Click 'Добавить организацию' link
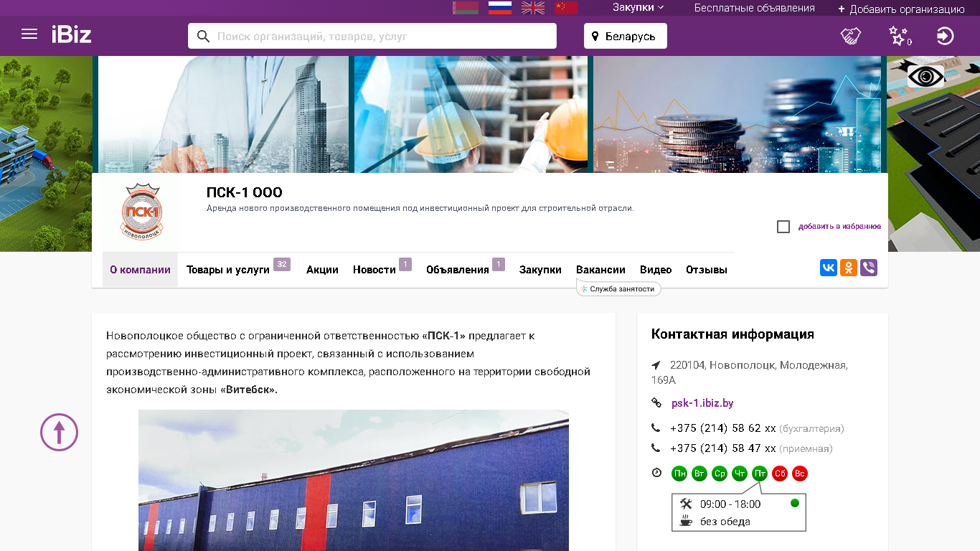980x551 pixels. tap(901, 9)
